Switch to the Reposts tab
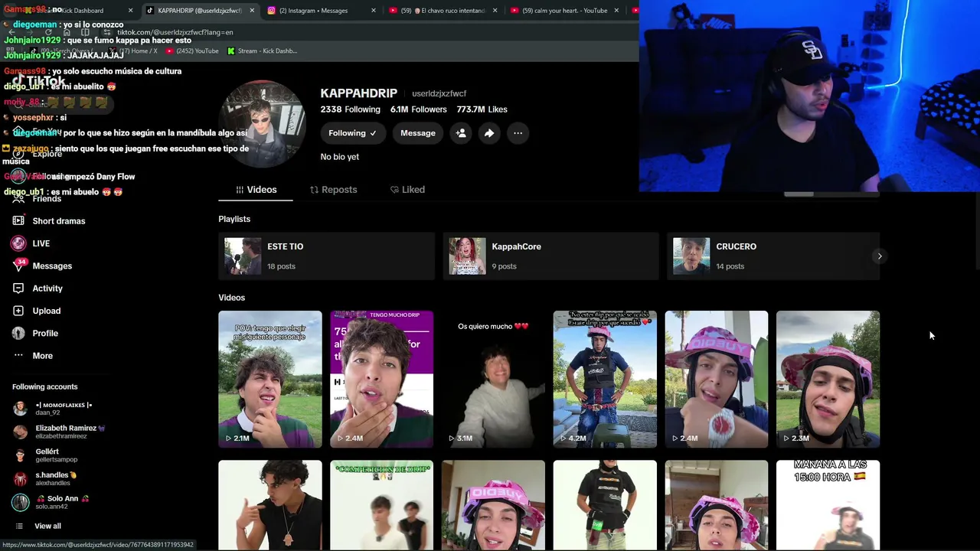Viewport: 980px width, 551px height. pos(333,190)
